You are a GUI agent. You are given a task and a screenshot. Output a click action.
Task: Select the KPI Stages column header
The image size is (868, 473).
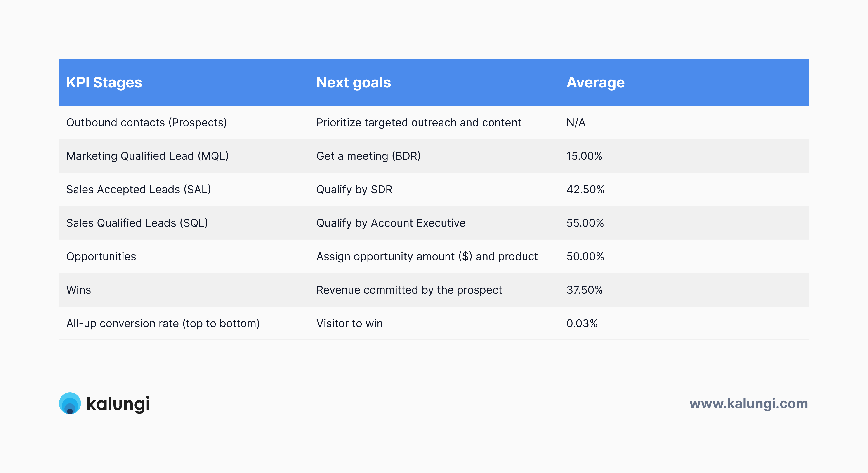104,82
